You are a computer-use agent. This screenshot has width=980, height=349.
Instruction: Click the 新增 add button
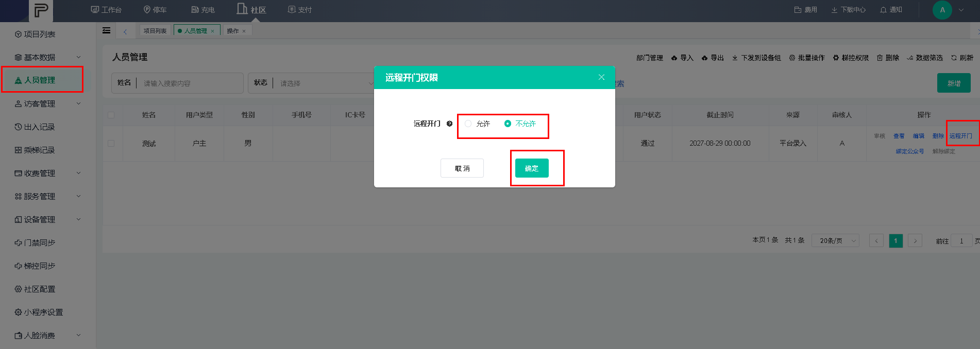954,83
